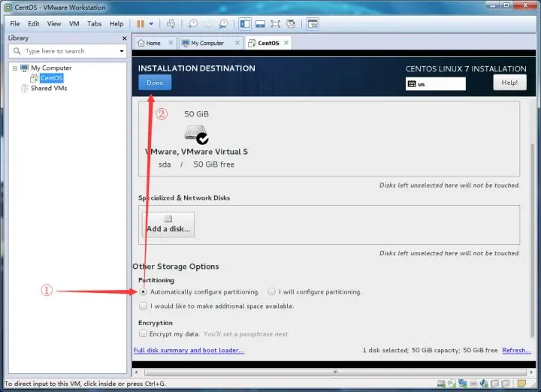Click the printer status bar icon

473,384
